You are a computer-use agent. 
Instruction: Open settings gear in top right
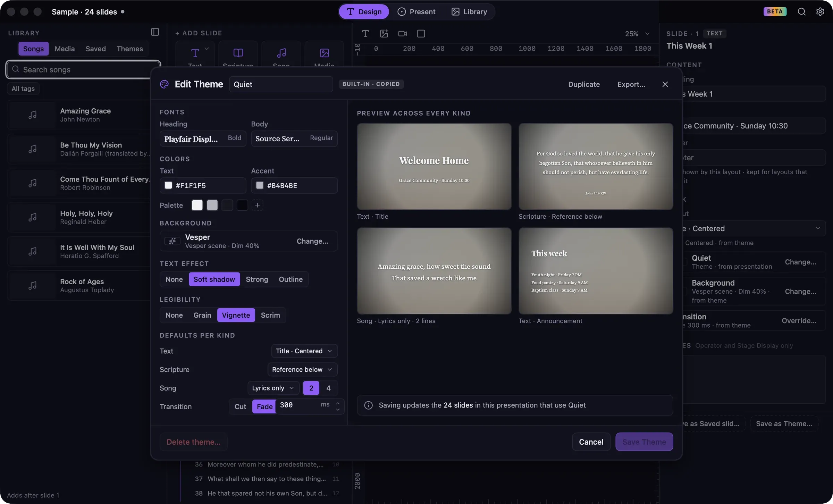pyautogui.click(x=820, y=11)
